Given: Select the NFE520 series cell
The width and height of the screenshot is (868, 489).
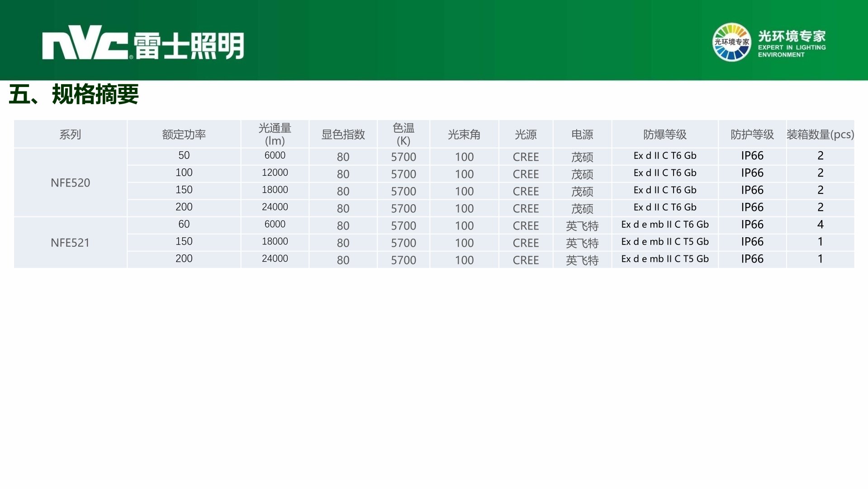Looking at the screenshot, I should 70,182.
